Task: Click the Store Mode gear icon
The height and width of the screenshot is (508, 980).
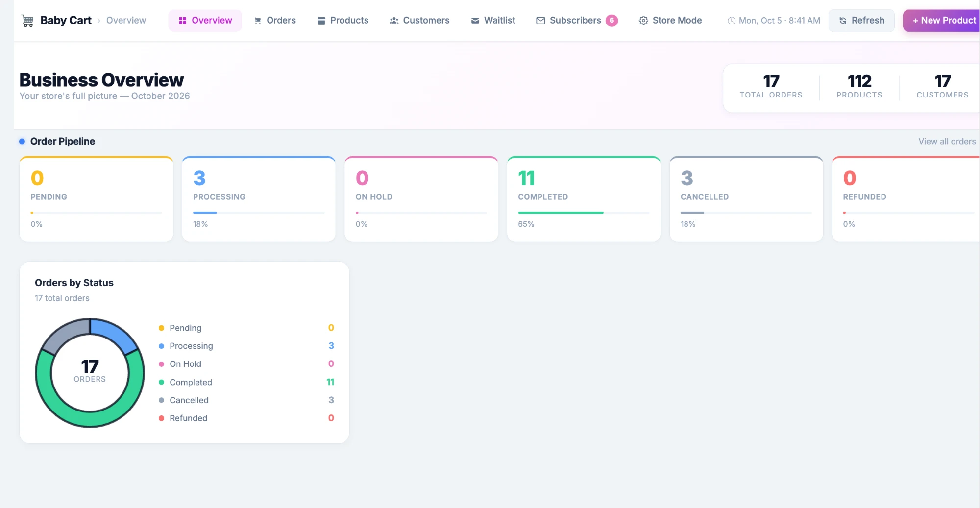Action: click(x=643, y=21)
